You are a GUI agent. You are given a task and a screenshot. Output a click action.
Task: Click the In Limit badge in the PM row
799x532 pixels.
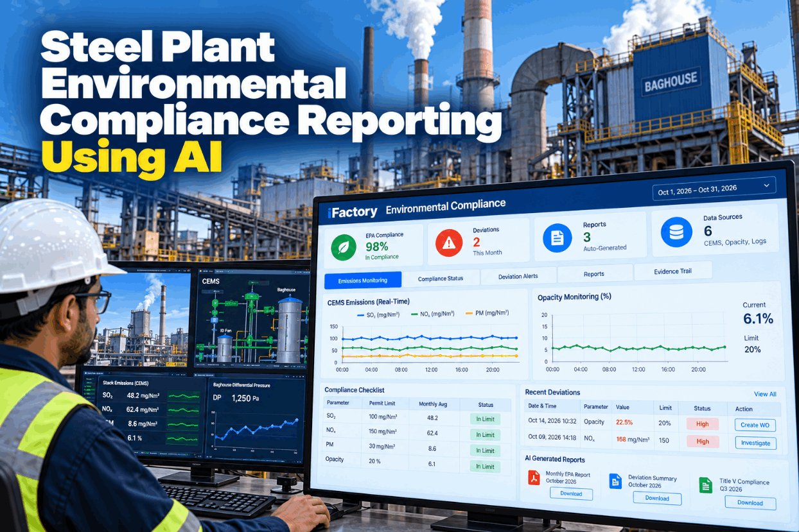pos(486,450)
